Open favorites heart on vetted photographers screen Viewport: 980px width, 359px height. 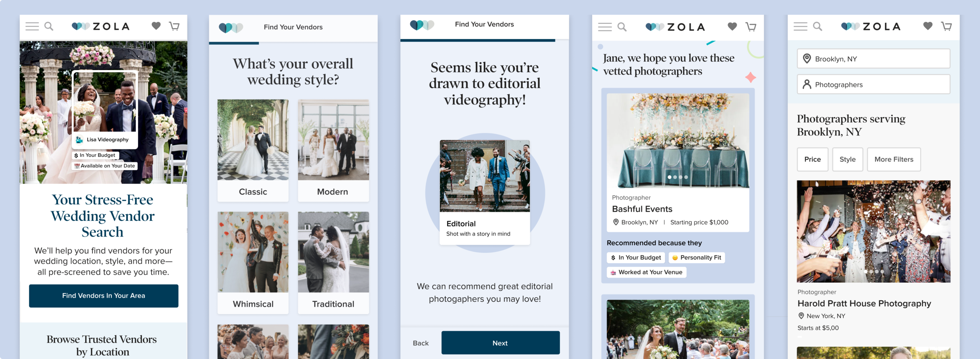[732, 26]
